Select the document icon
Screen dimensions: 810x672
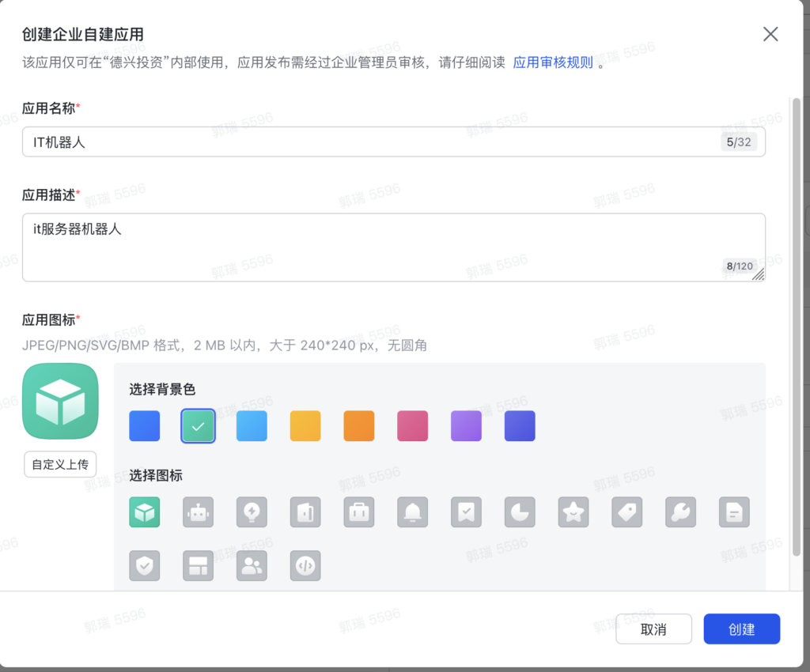click(x=734, y=512)
